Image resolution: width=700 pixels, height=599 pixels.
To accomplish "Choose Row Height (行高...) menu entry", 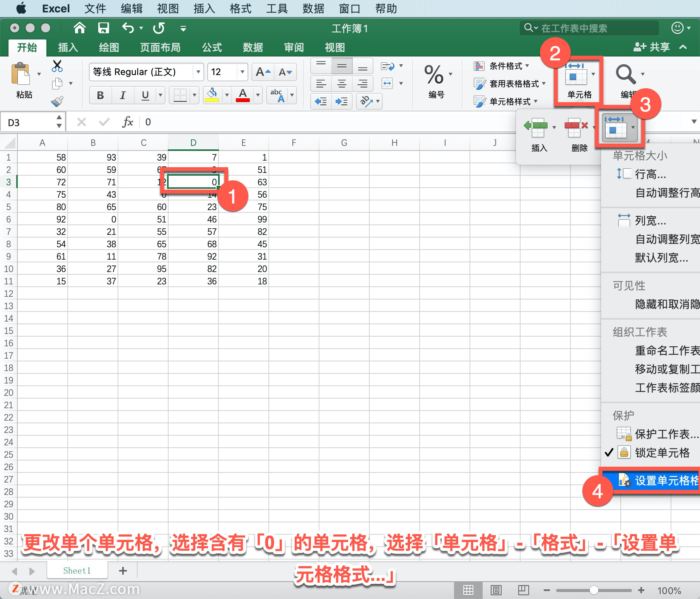I will 650,174.
